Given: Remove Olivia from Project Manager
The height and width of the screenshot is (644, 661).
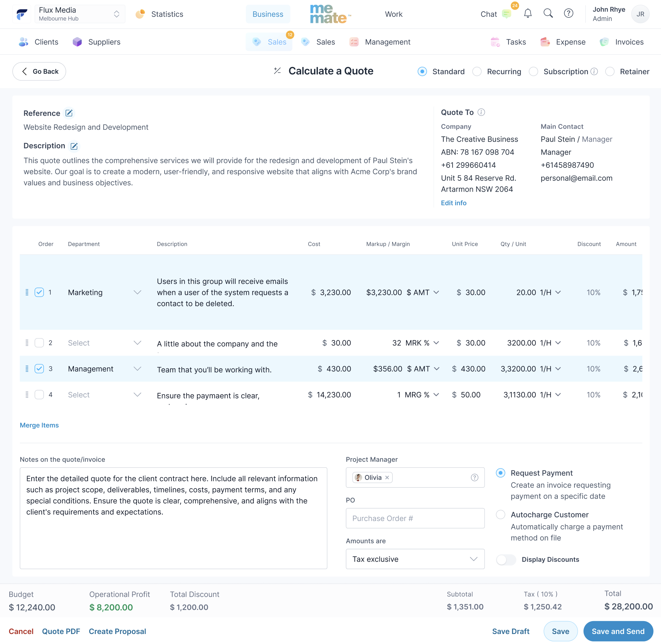Looking at the screenshot, I should click(x=387, y=478).
